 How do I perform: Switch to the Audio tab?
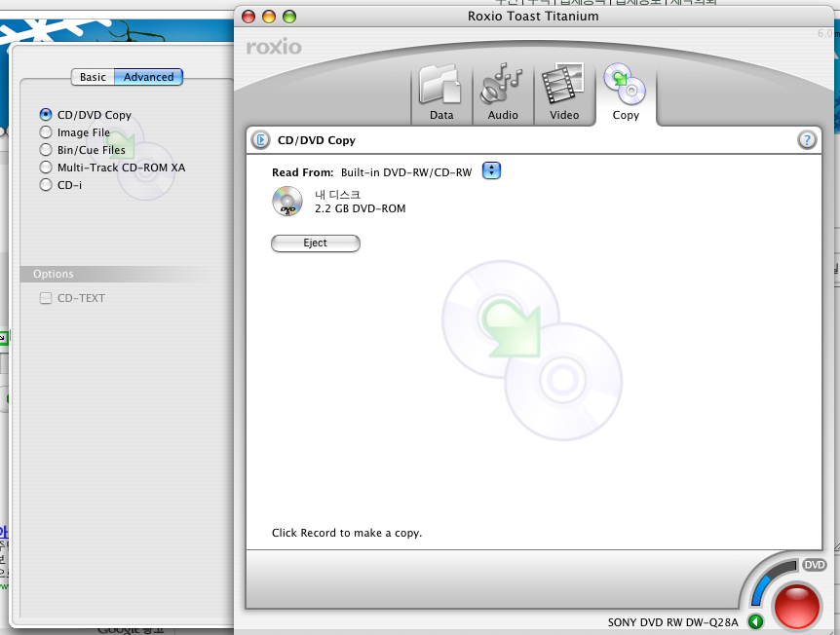[x=503, y=93]
